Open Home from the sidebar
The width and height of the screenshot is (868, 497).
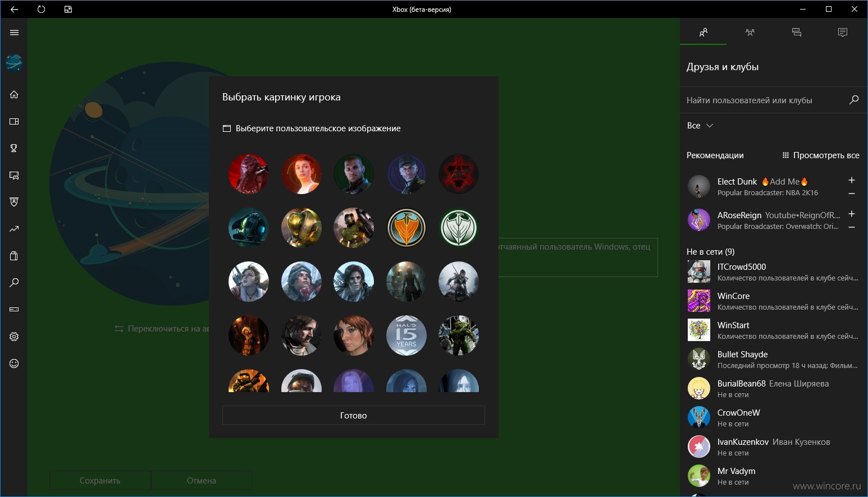[14, 94]
